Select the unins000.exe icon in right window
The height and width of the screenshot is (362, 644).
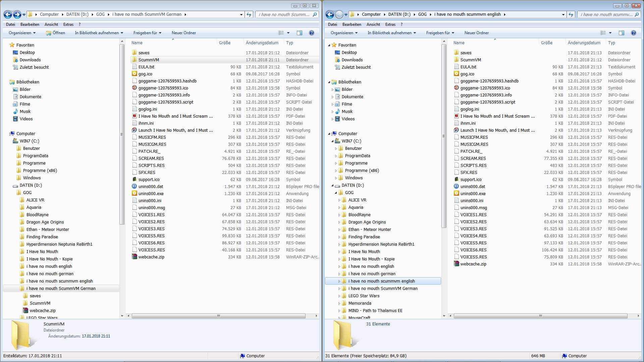point(457,193)
